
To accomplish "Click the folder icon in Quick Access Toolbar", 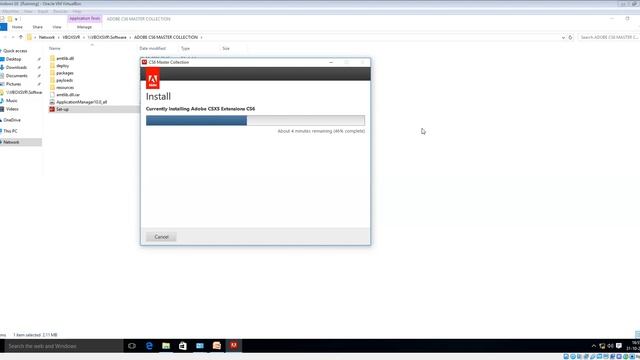I will 10,19.
